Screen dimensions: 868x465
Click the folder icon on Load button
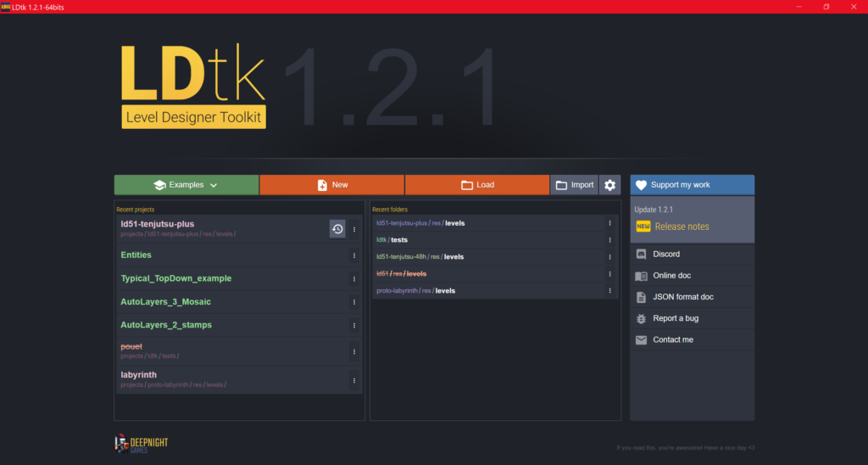(x=467, y=185)
